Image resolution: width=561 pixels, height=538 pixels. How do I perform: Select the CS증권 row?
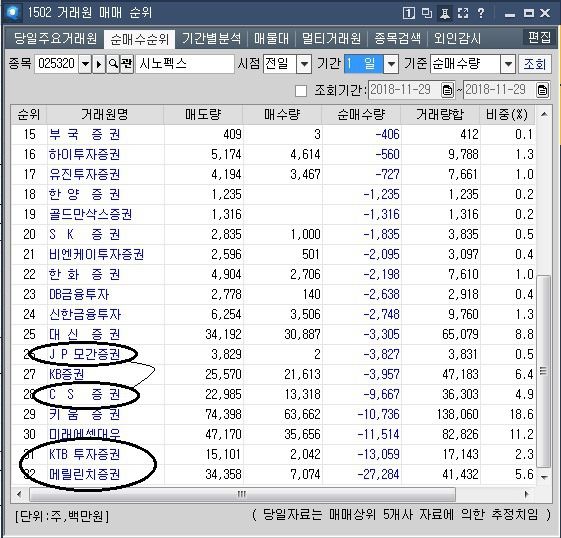point(273,395)
